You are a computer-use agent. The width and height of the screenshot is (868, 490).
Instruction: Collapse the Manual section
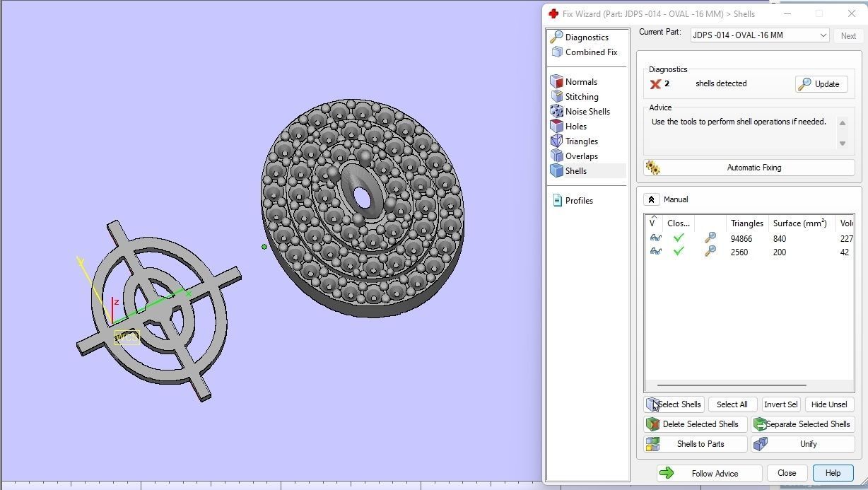click(651, 199)
